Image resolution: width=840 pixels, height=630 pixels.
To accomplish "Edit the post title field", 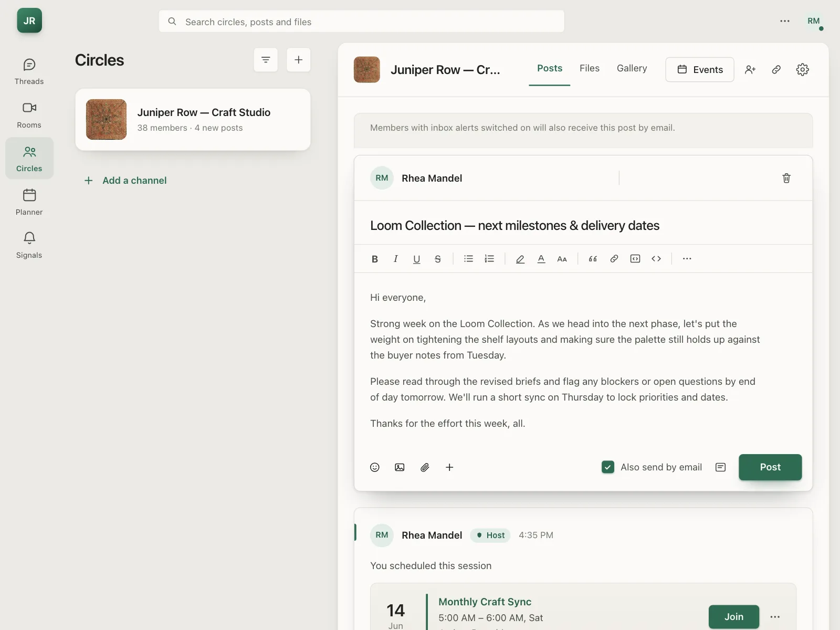I will point(583,226).
